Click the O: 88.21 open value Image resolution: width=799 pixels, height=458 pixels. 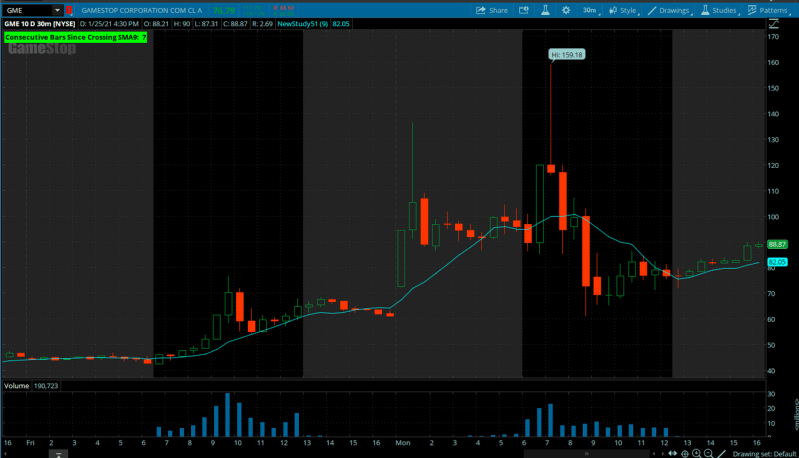point(156,24)
